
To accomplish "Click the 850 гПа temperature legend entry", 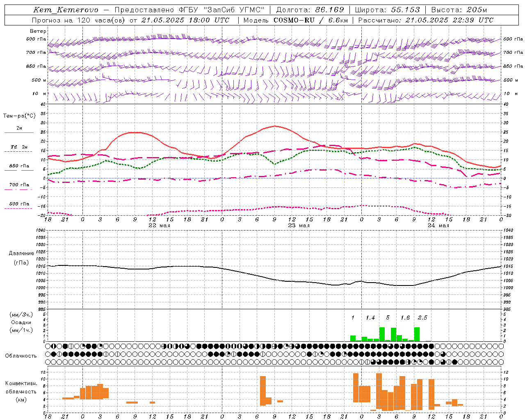I will (x=19, y=166).
